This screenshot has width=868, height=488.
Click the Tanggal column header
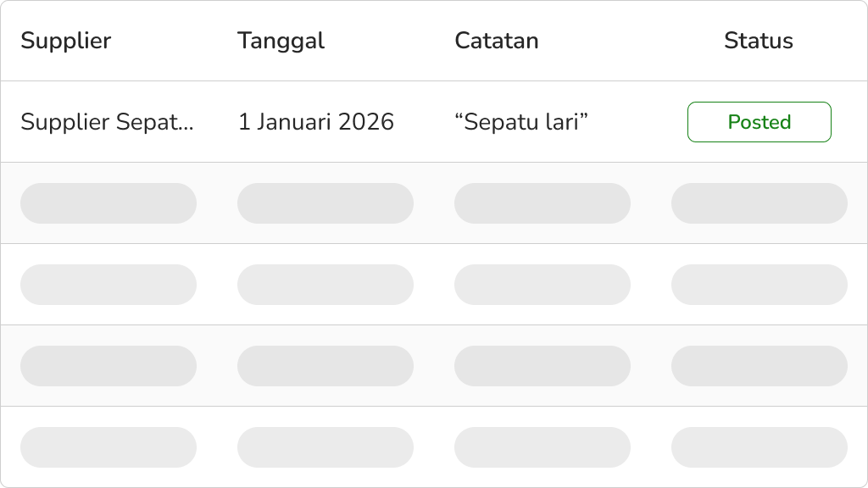281,41
